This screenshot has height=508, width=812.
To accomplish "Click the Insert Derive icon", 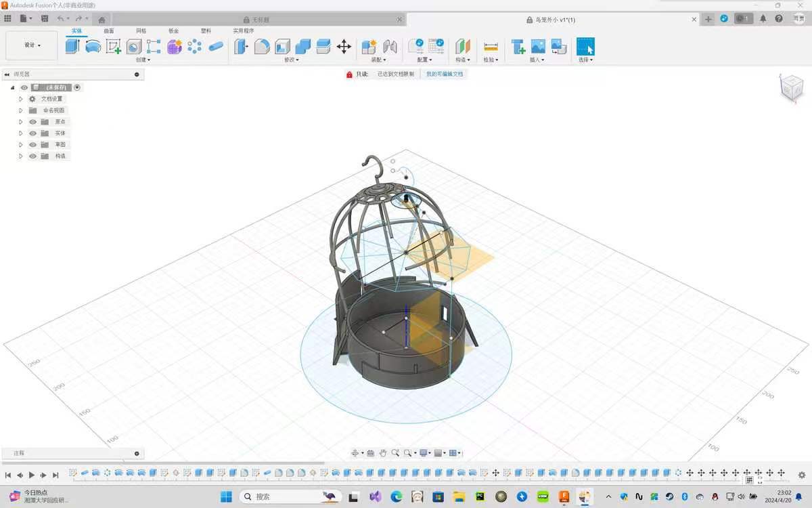I will tap(518, 46).
